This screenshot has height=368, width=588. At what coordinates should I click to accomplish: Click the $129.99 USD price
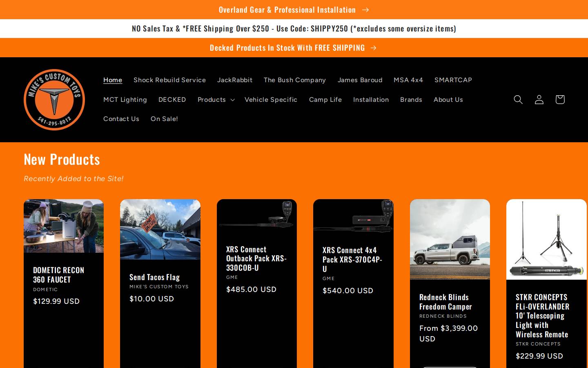click(x=56, y=301)
